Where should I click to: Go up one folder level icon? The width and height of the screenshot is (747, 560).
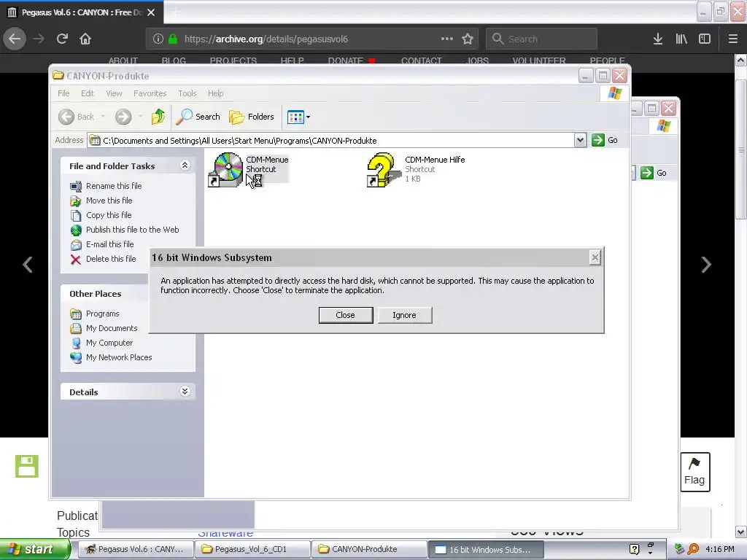[158, 117]
